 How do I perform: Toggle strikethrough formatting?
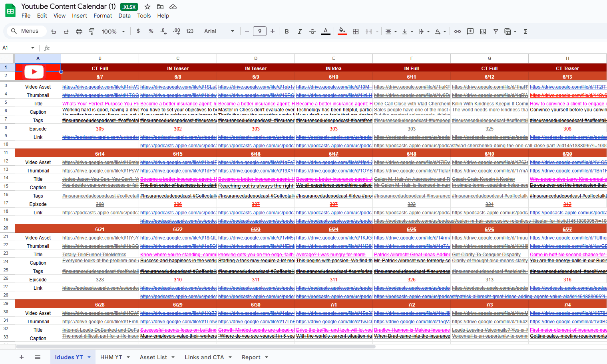coord(312,32)
